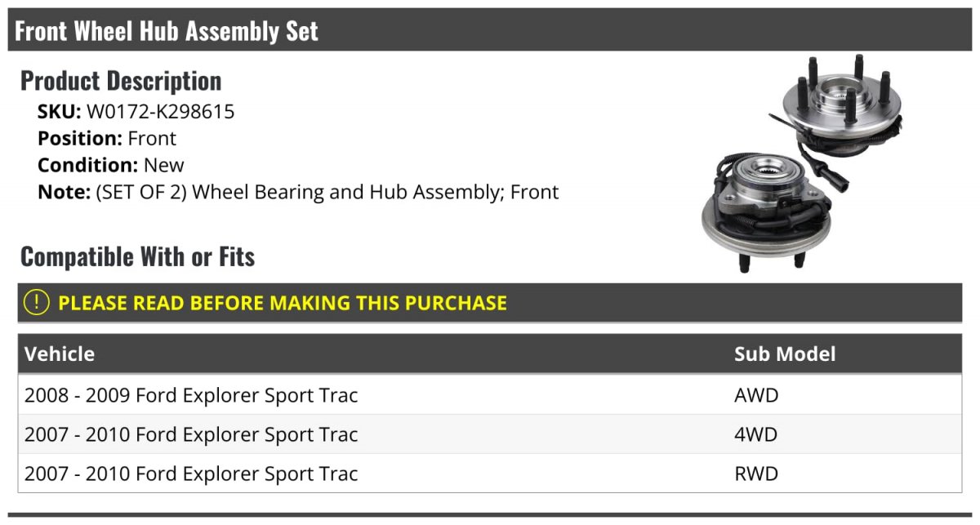Click the vehicle name in the 4WD row
Screen dimensions: 980x525
pyautogui.click(x=191, y=434)
